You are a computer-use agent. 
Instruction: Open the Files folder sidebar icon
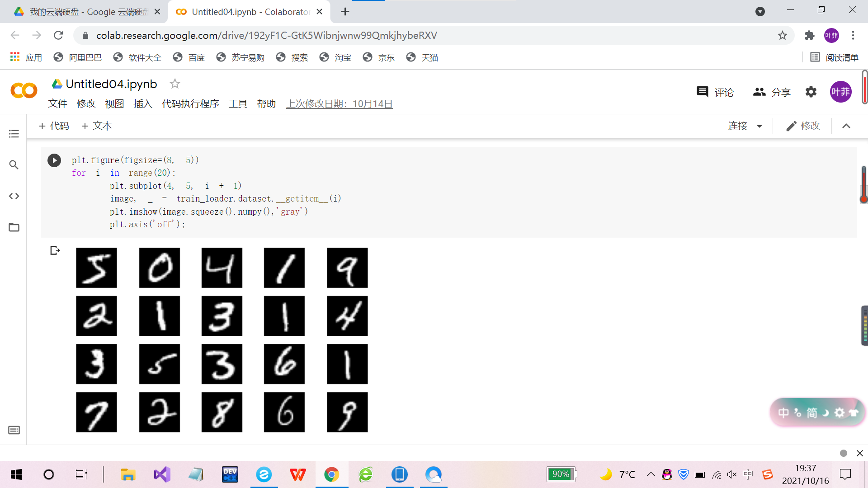point(14,227)
